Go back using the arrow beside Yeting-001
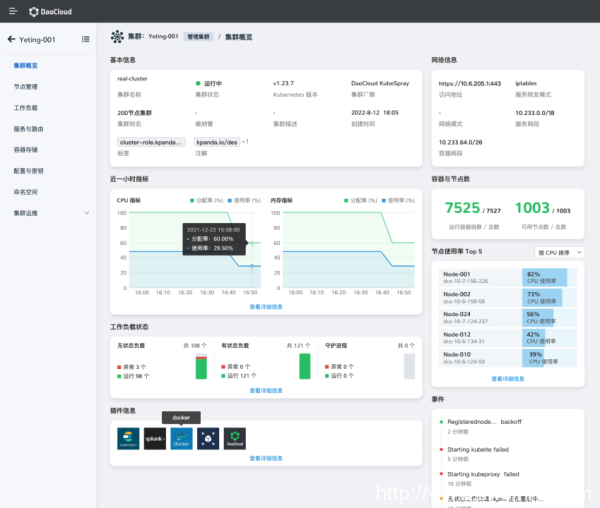 click(11, 39)
